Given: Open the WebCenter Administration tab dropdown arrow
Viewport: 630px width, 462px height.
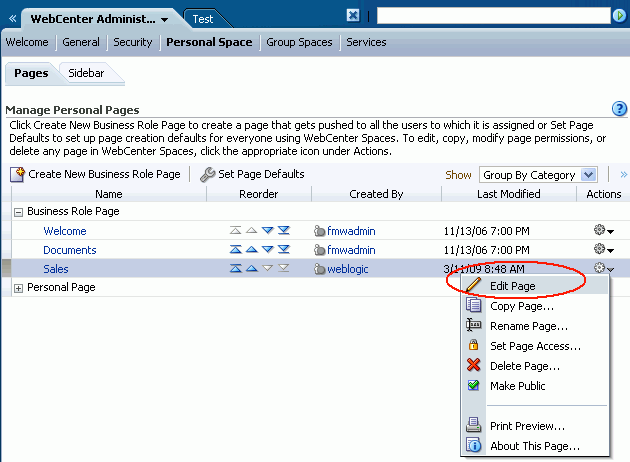Looking at the screenshot, I should tap(164, 20).
